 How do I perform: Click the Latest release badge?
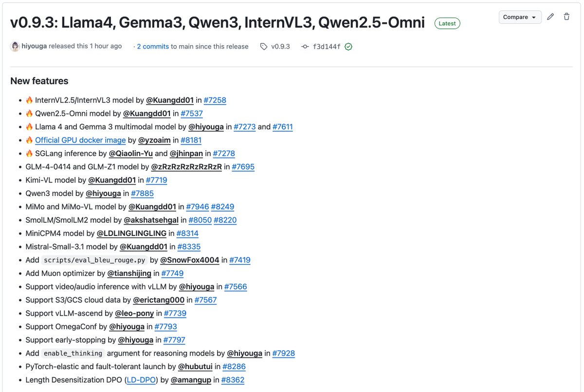tap(447, 23)
